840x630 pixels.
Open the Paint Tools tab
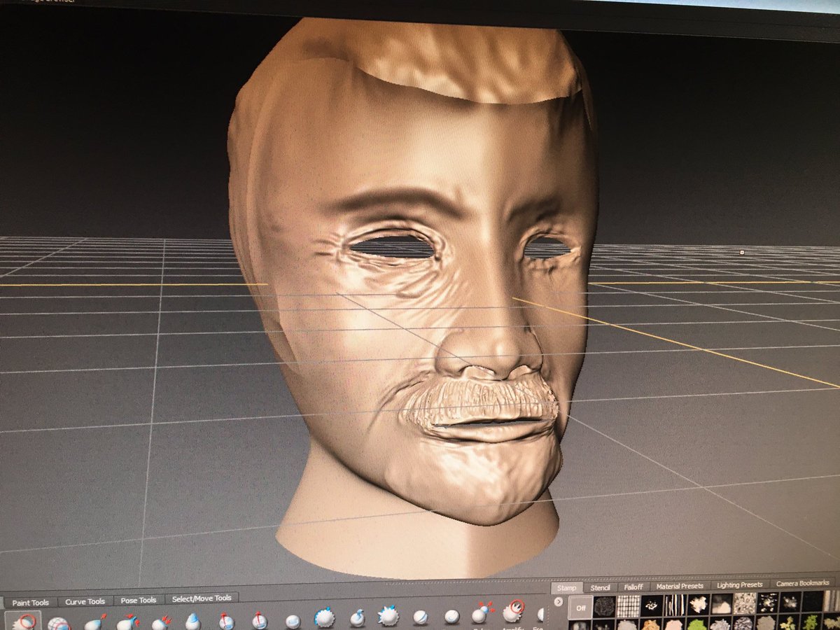pyautogui.click(x=30, y=603)
